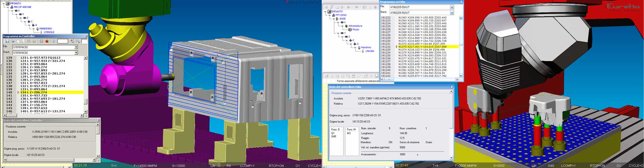
Task: Click the 3D box icon in right tree toolbar
Action: [x=365, y=7]
